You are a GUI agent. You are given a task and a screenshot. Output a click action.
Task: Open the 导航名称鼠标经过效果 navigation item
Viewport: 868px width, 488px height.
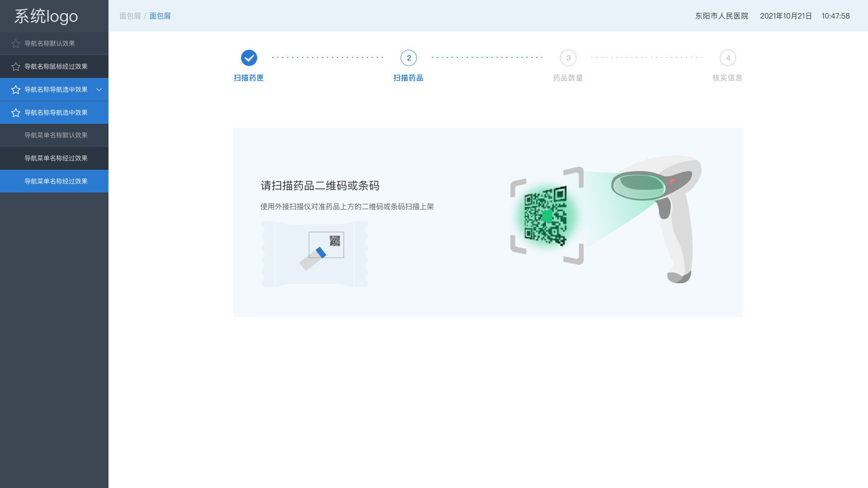coord(56,66)
